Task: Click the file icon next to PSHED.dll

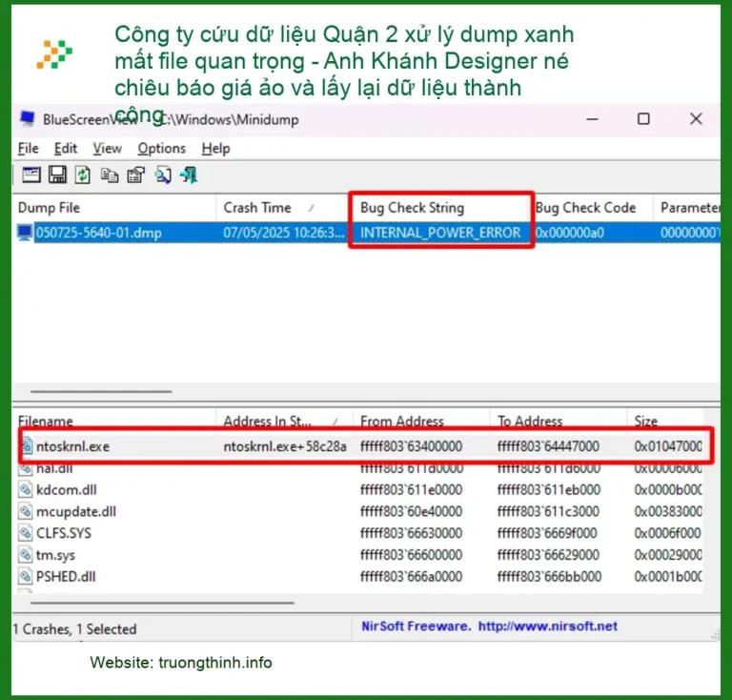Action: pos(25,576)
